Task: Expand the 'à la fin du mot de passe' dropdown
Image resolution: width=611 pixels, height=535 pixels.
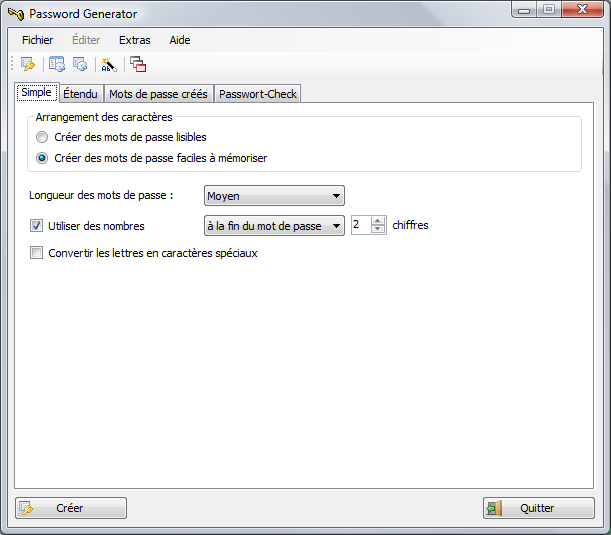Action: click(274, 226)
